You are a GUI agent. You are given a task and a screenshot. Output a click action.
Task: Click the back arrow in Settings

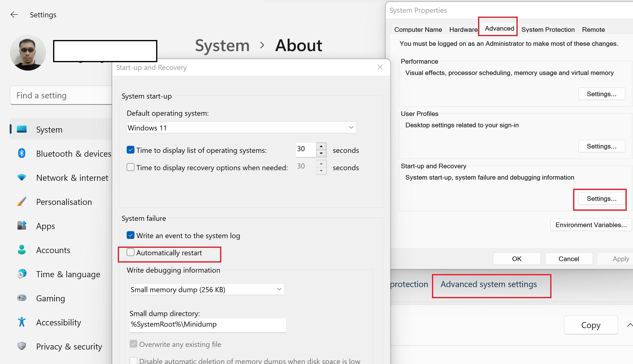tap(14, 15)
